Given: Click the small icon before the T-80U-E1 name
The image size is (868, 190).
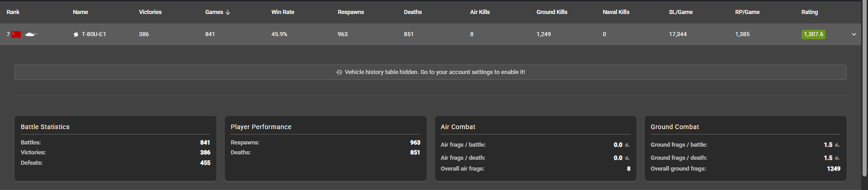Looking at the screenshot, I should click(x=76, y=34).
